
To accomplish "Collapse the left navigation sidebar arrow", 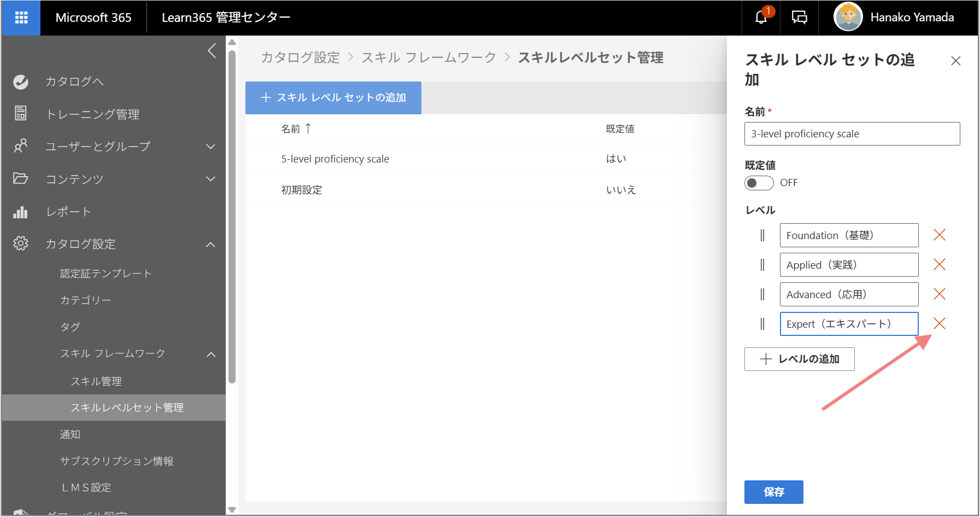I will tap(212, 51).
